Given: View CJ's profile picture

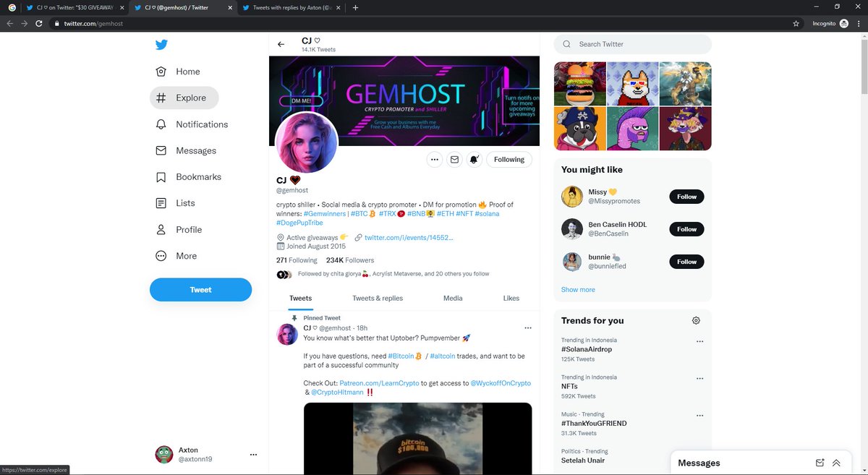Looking at the screenshot, I should [307, 143].
